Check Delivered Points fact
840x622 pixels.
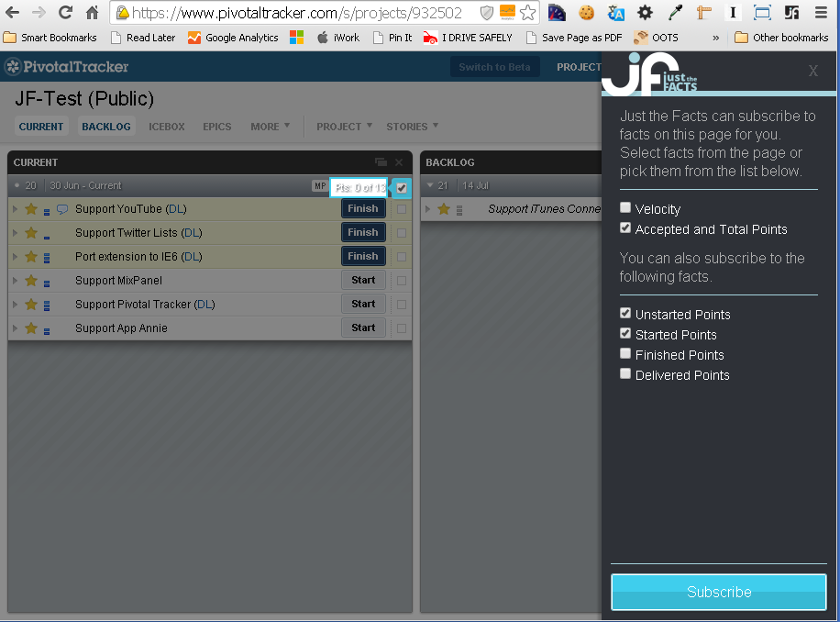pyautogui.click(x=625, y=373)
